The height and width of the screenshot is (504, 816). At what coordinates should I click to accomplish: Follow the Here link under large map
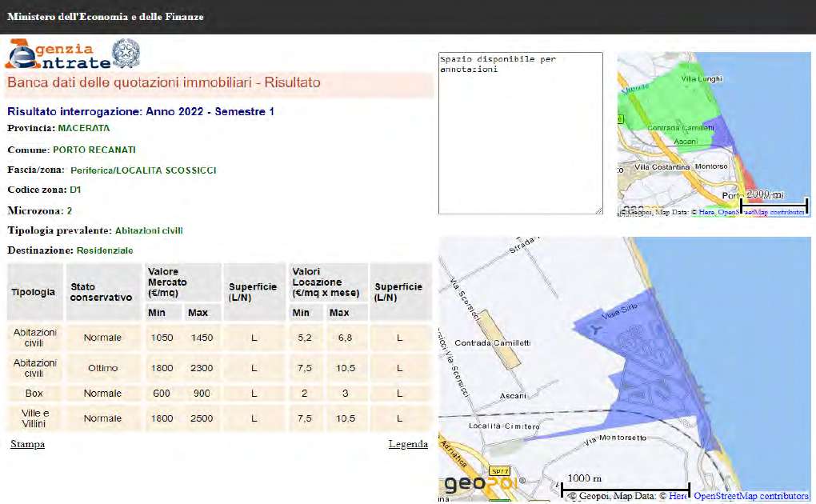678,496
